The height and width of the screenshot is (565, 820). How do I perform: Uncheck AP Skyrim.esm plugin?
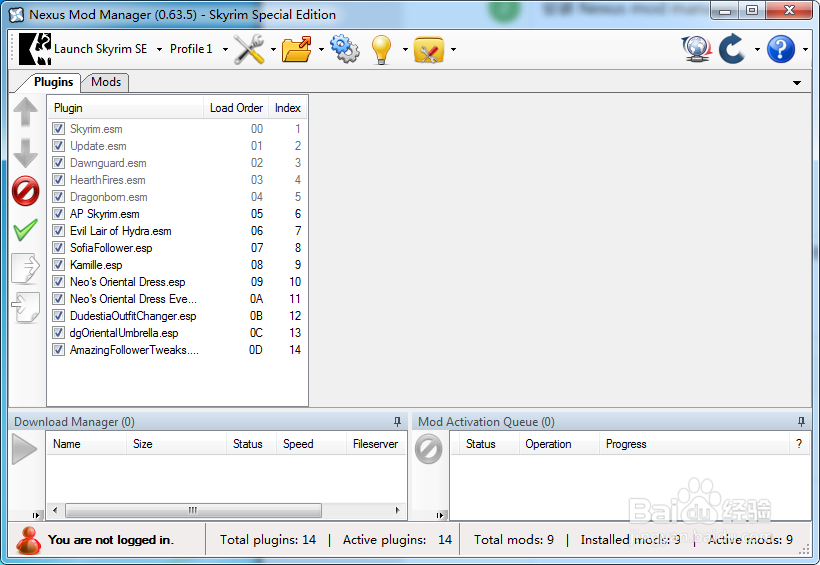click(59, 213)
